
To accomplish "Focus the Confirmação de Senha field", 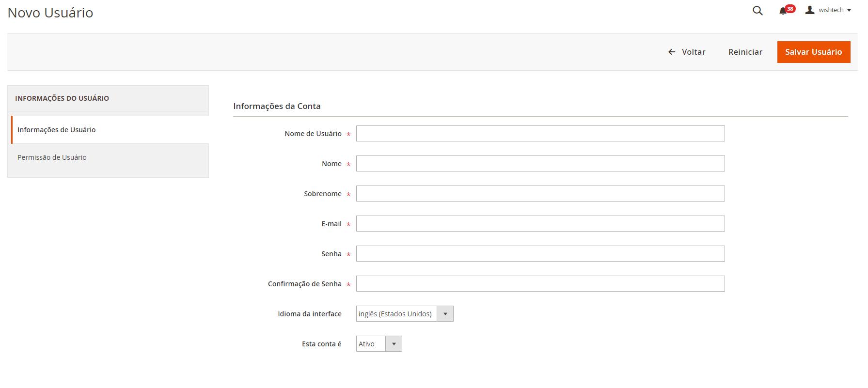I will coord(540,284).
